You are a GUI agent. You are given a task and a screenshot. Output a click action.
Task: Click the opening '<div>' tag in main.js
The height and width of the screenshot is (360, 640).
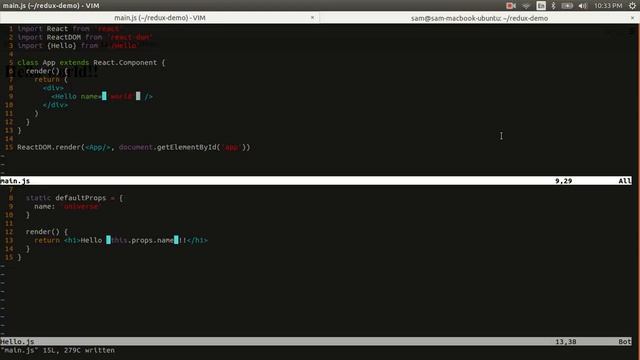[53, 88]
